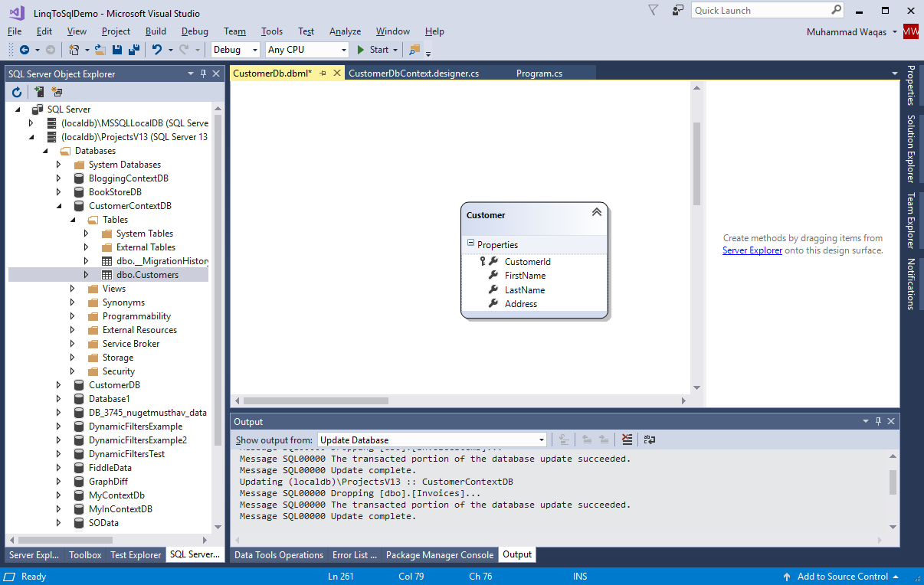Switch to Package Manager Console tab
924x585 pixels.
[440, 555]
